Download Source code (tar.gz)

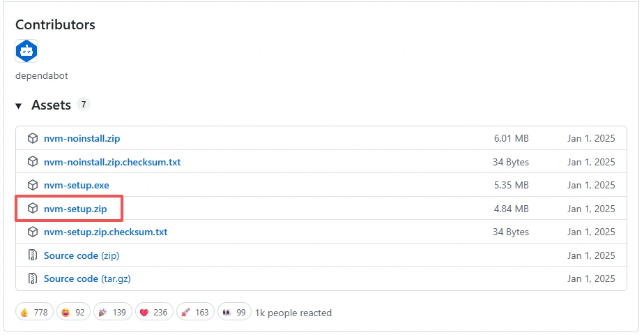[x=87, y=278]
